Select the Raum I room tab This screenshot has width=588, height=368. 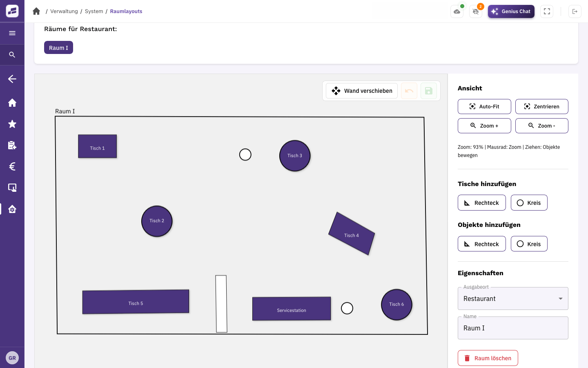click(58, 47)
